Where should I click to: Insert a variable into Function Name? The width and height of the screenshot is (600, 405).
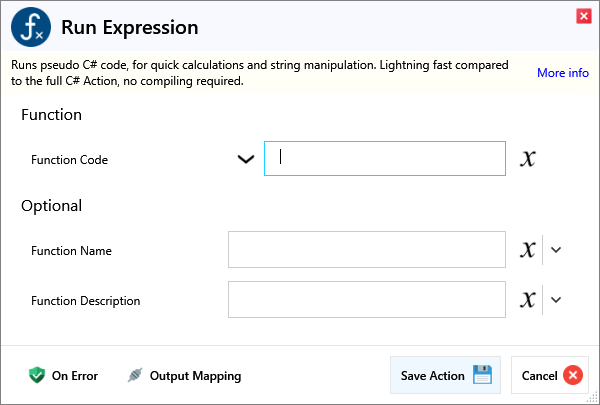click(528, 250)
